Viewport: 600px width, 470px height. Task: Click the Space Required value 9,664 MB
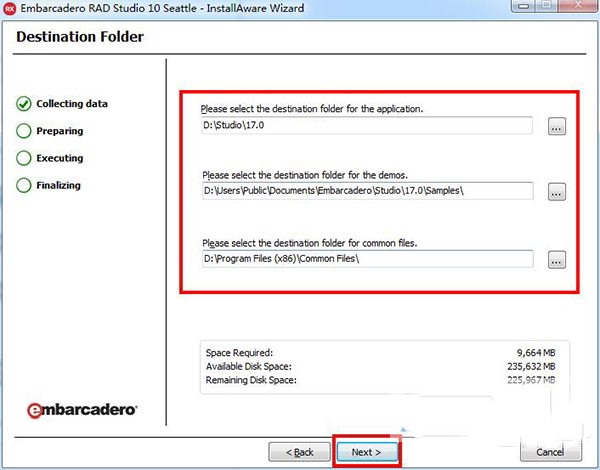click(536, 352)
